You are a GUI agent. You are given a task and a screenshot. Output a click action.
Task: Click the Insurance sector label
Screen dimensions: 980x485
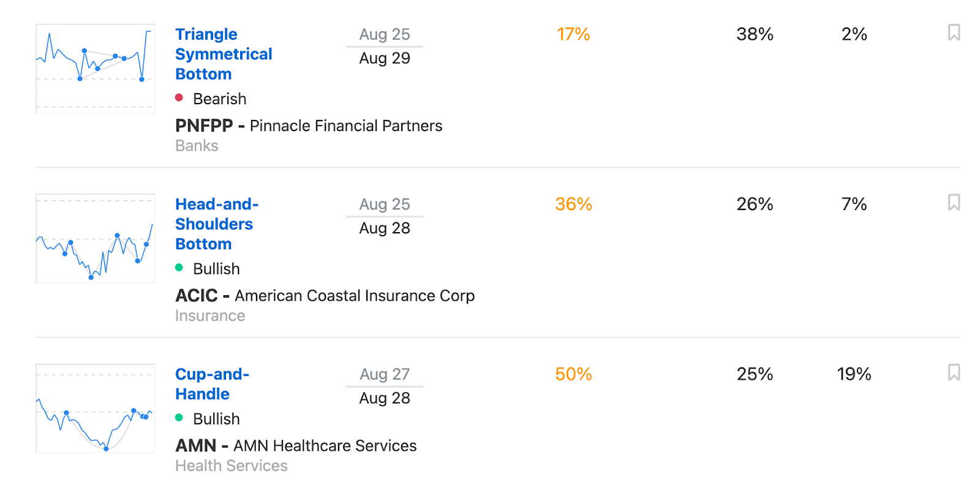click(210, 316)
